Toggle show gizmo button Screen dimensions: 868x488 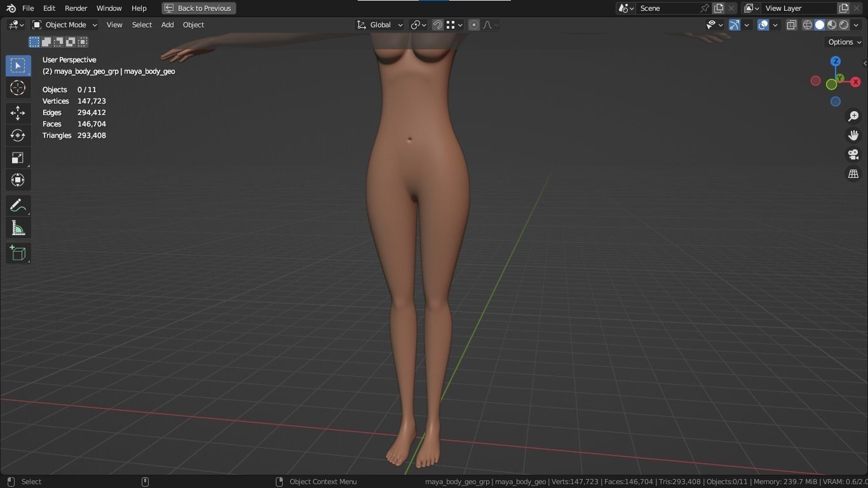735,25
